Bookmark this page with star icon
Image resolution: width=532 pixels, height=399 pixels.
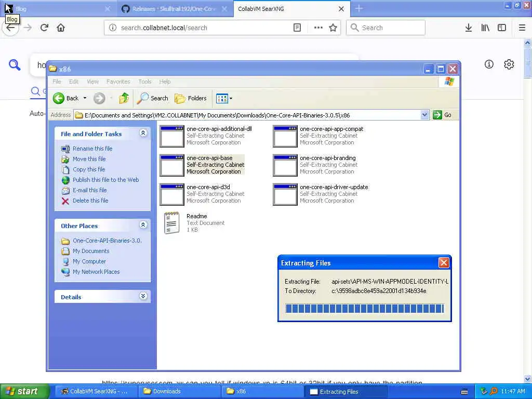click(x=333, y=28)
